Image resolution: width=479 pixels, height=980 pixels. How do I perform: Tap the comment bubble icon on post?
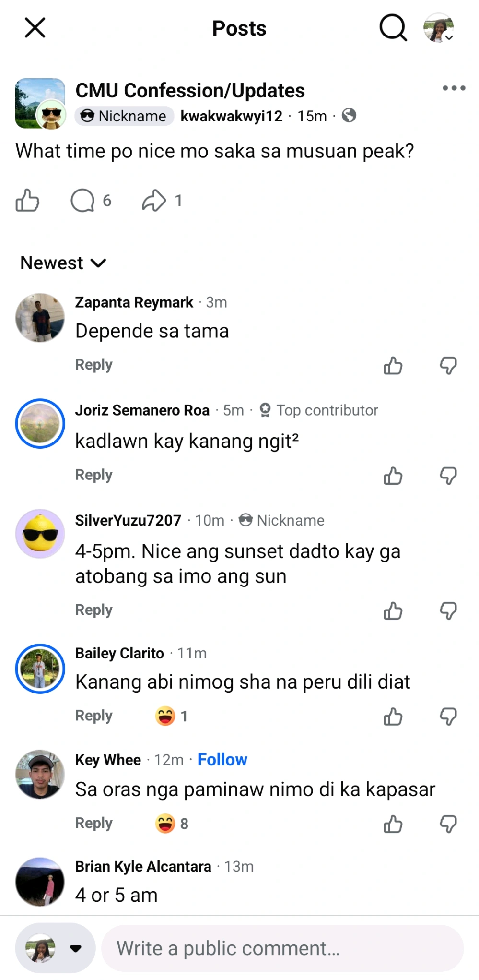click(83, 201)
